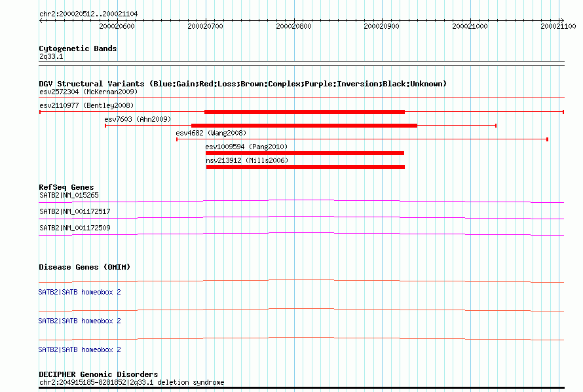Click ruler tick label 200020900

pyautogui.click(x=381, y=26)
